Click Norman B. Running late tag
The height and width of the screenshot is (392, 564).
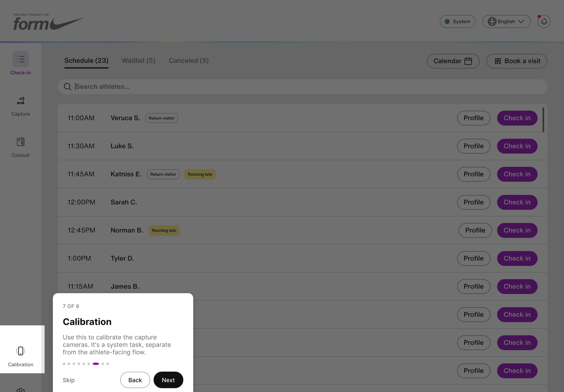coord(164,230)
